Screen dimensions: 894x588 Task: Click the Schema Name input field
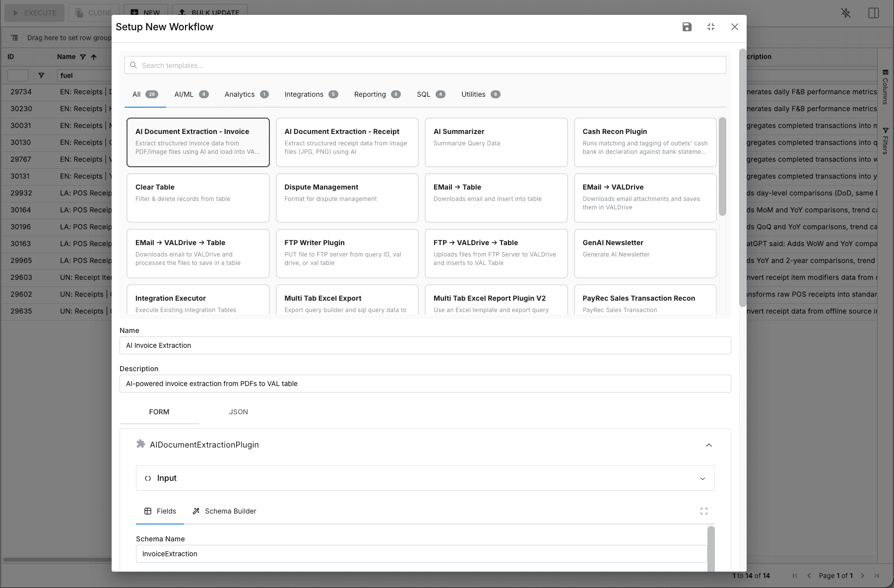tap(421, 554)
